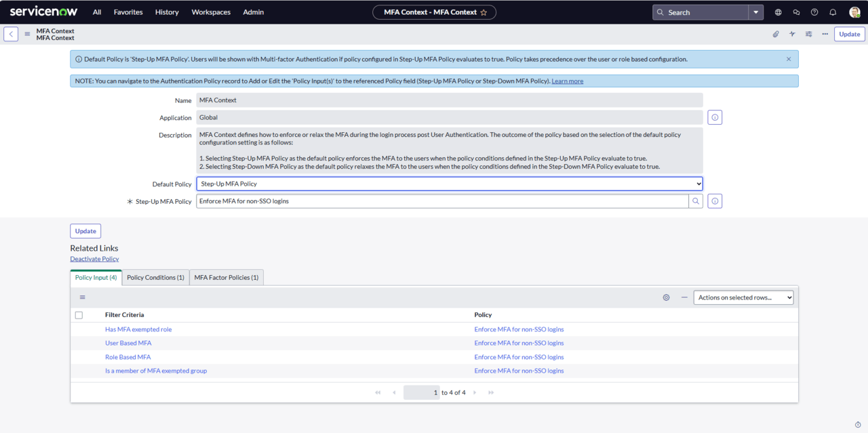Click the global Search field

point(701,12)
